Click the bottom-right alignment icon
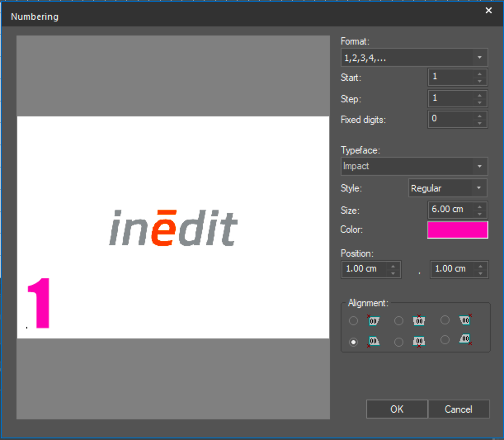Image resolution: width=504 pixels, height=440 pixels. [x=466, y=339]
